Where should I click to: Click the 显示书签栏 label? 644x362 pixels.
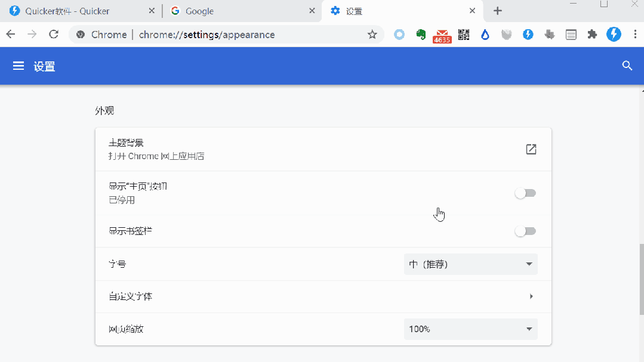point(130,231)
